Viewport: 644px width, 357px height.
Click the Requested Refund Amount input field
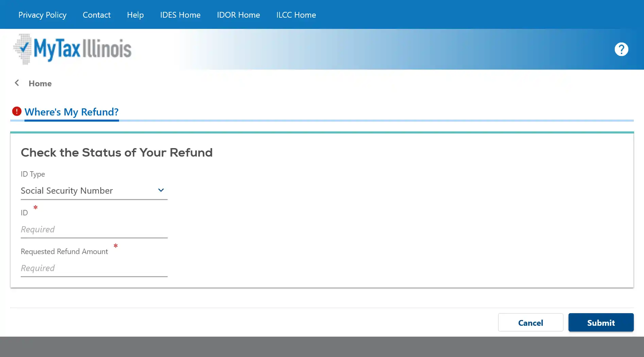94,268
